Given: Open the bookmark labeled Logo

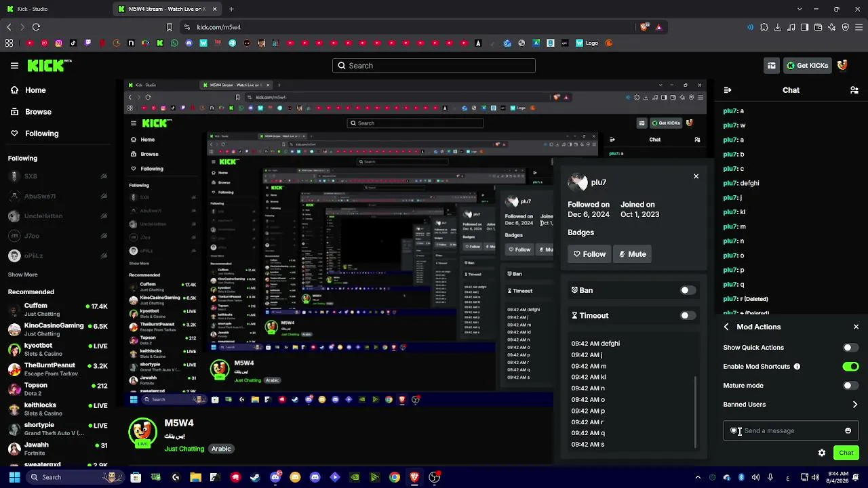Looking at the screenshot, I should click(587, 43).
